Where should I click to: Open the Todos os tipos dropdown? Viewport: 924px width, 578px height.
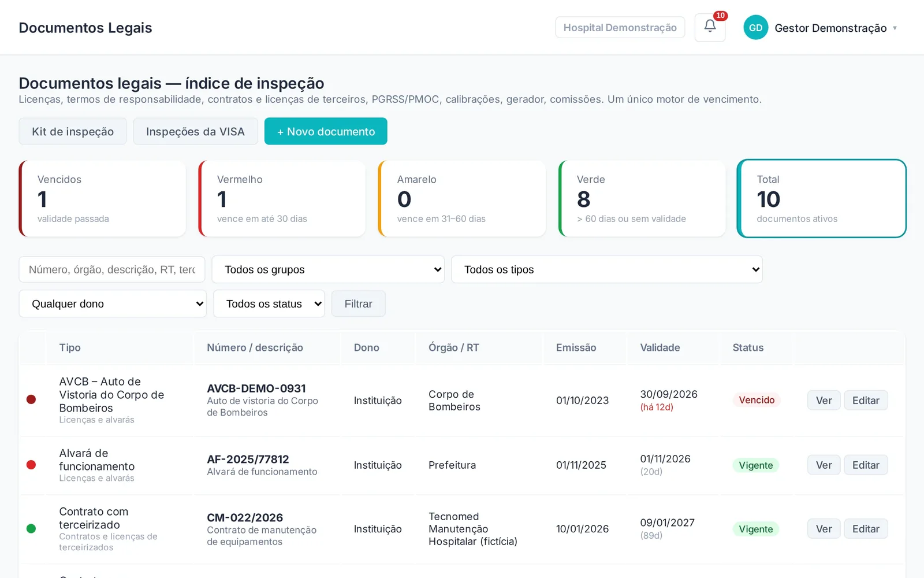point(607,269)
